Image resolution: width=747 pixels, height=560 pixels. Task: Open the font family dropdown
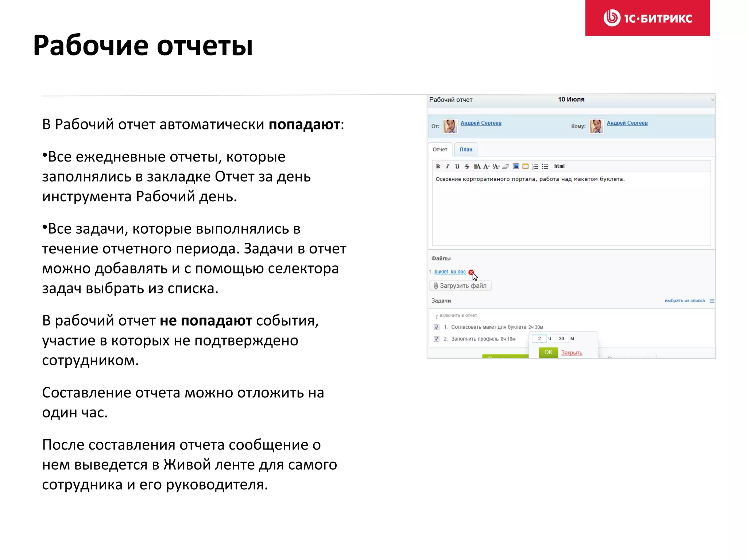pyautogui.click(x=487, y=166)
